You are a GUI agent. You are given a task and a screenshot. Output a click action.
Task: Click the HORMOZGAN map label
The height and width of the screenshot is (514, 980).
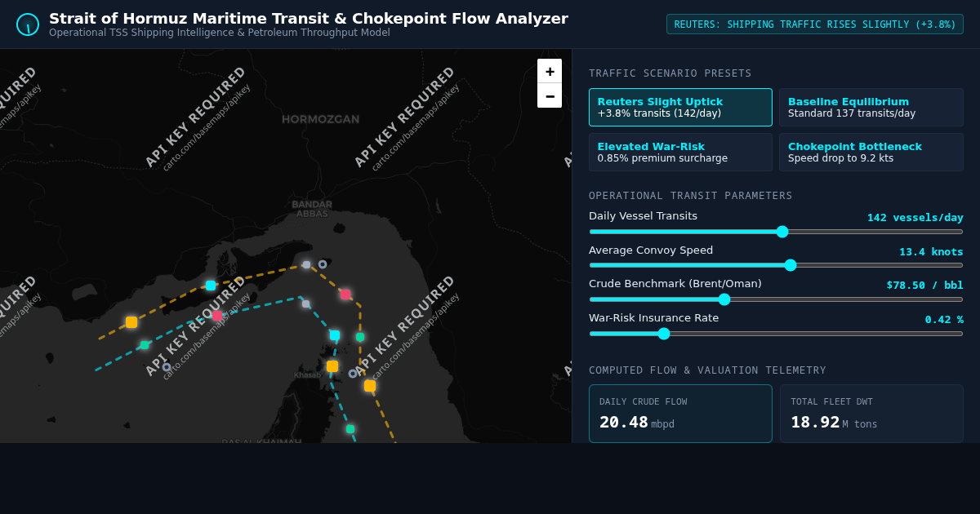320,119
